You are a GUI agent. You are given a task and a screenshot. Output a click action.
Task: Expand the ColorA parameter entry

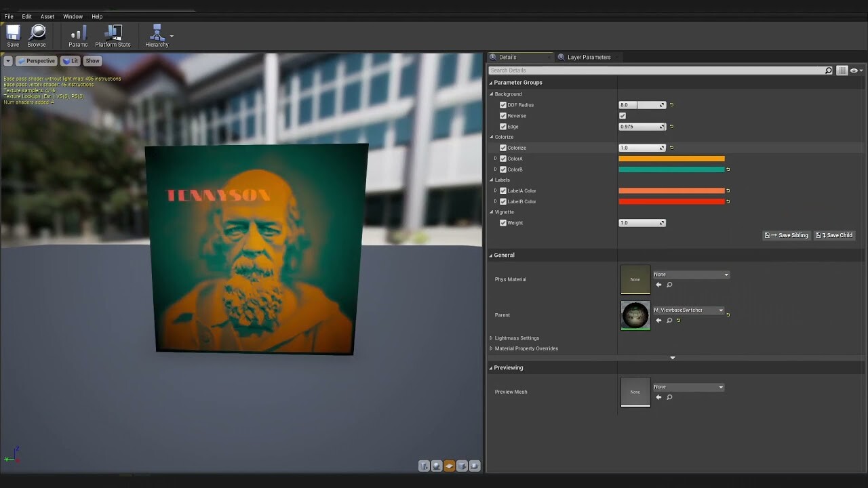(496, 158)
